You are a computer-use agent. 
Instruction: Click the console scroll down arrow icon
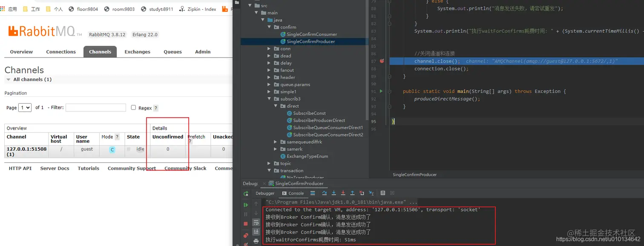(x=256, y=213)
